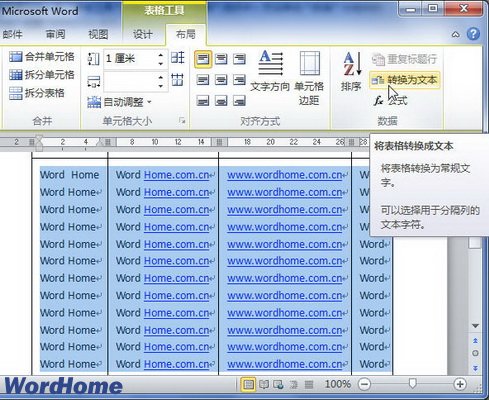Click Previous Page browse arrow
This screenshot has width=489, height=400.
[x=475, y=341]
